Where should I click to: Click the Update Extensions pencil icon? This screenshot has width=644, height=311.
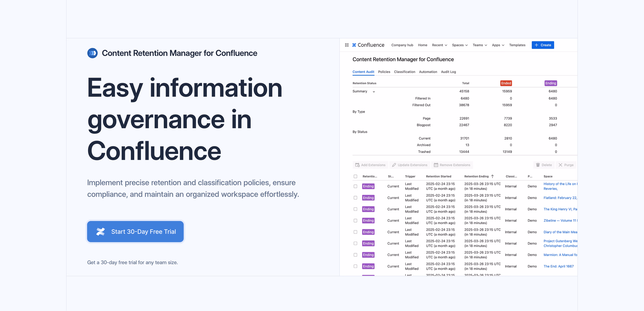point(394,165)
